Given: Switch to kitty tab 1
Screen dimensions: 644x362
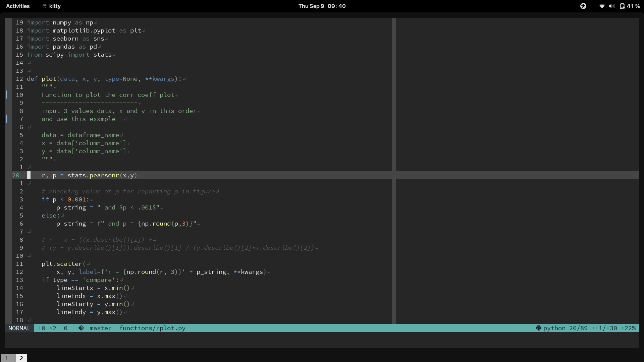Looking at the screenshot, I should click(6, 358).
